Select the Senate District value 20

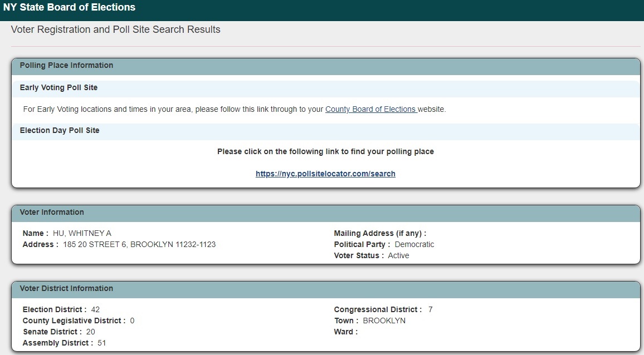91,332
